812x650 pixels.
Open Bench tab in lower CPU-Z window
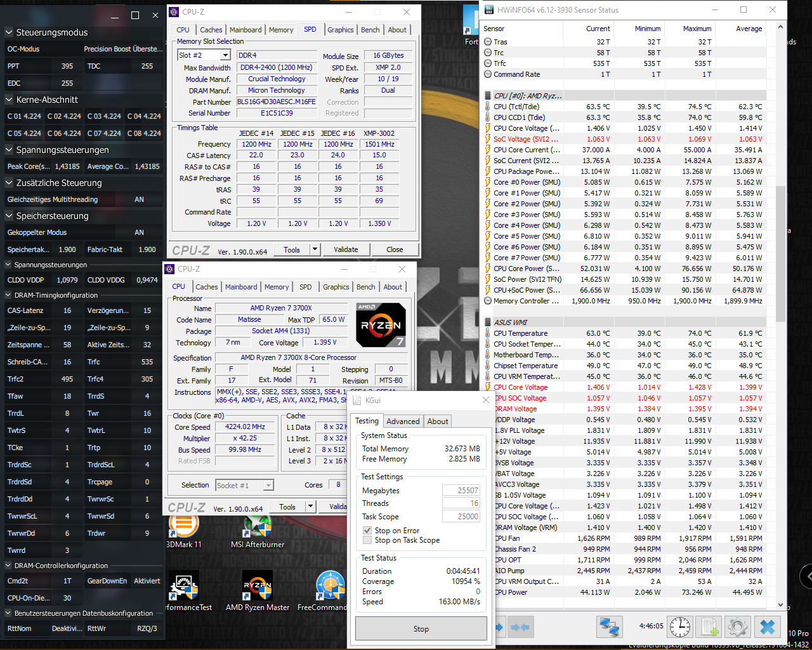(x=366, y=287)
